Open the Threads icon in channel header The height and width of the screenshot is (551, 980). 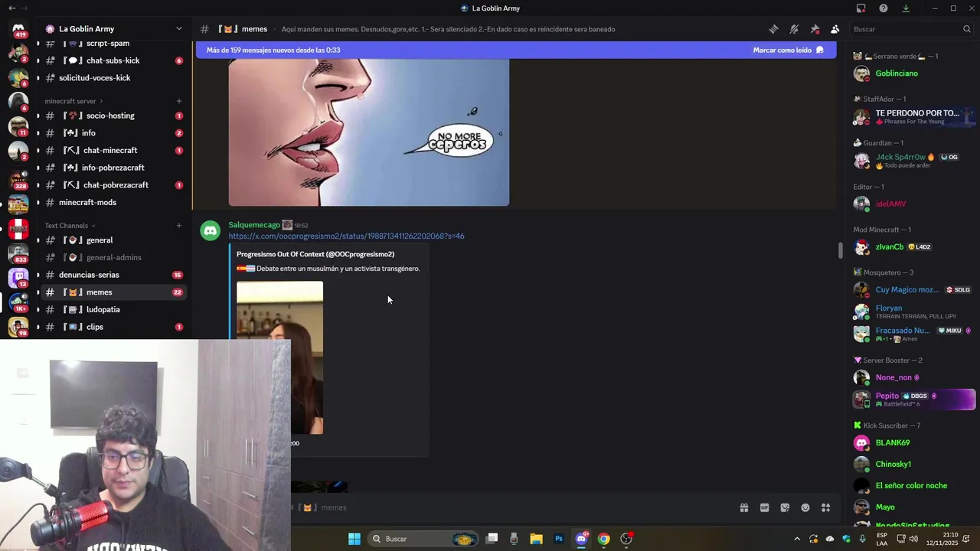pyautogui.click(x=773, y=29)
